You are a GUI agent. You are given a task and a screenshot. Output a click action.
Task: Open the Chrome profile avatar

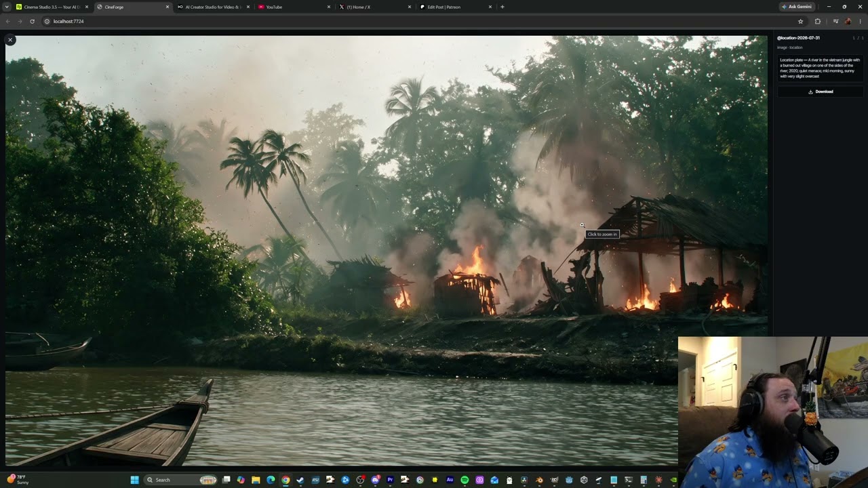pos(848,21)
